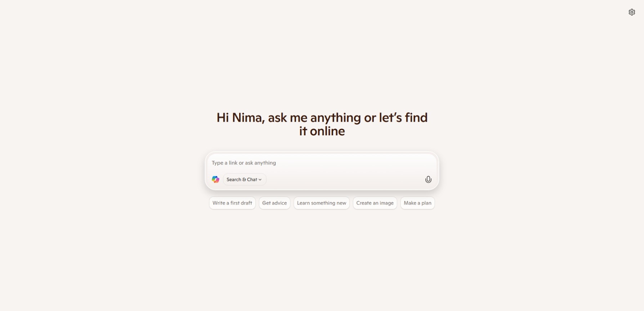Ask for guidance via the 'Get advice' chip
Image resolution: width=644 pixels, height=311 pixels.
[274, 203]
